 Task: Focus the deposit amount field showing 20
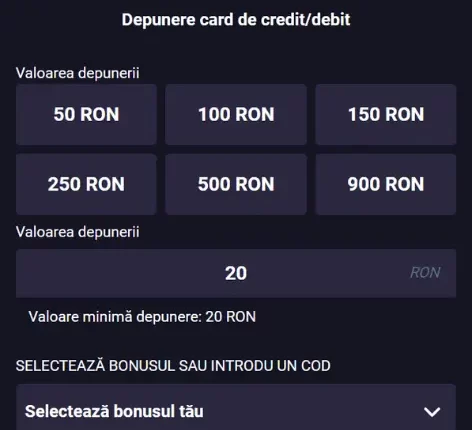point(236,273)
